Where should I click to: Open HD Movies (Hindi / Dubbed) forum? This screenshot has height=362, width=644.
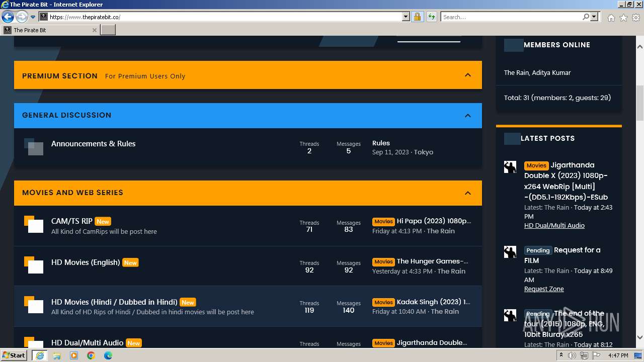114,302
